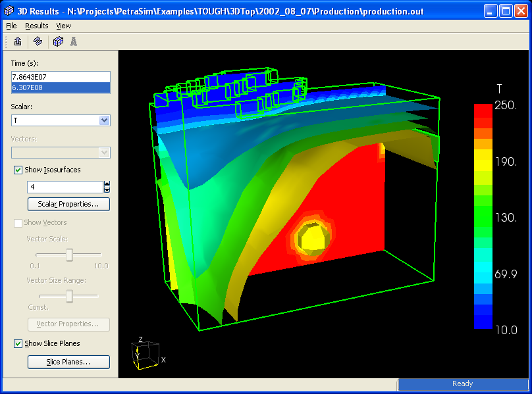Click the well derrick toolbar icon
532x394 pixels.
coord(74,41)
